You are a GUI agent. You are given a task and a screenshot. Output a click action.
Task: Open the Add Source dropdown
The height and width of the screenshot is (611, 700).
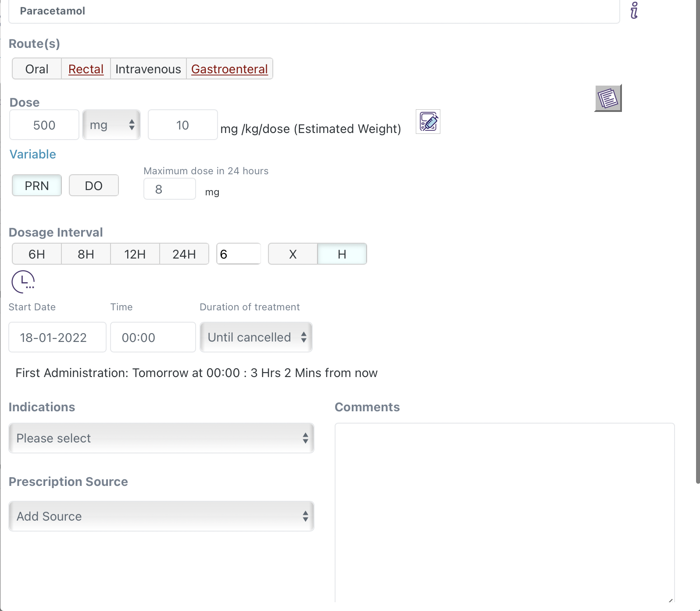161,516
